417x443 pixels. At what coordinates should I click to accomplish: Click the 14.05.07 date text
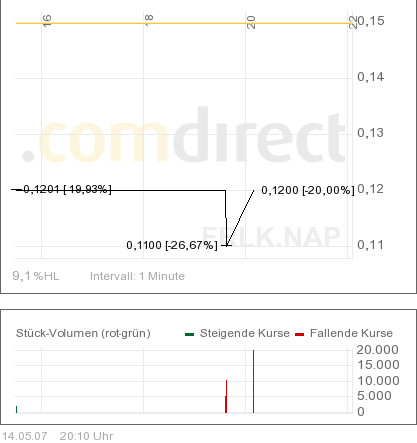tap(25, 436)
